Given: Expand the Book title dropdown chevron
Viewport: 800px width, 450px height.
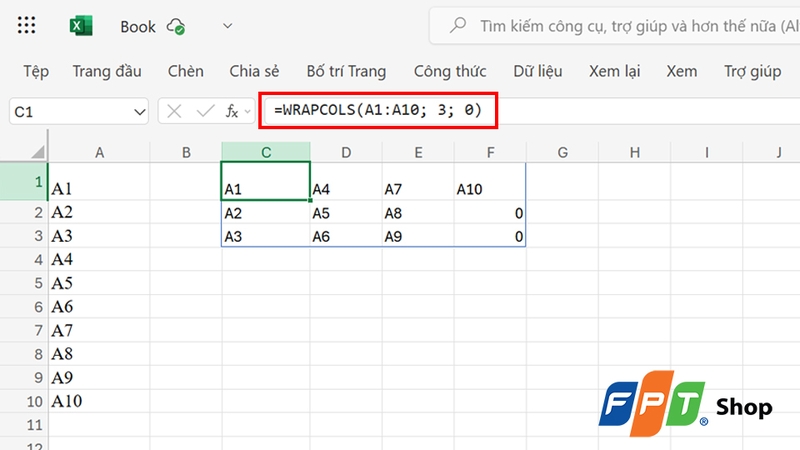Looking at the screenshot, I should [x=228, y=26].
